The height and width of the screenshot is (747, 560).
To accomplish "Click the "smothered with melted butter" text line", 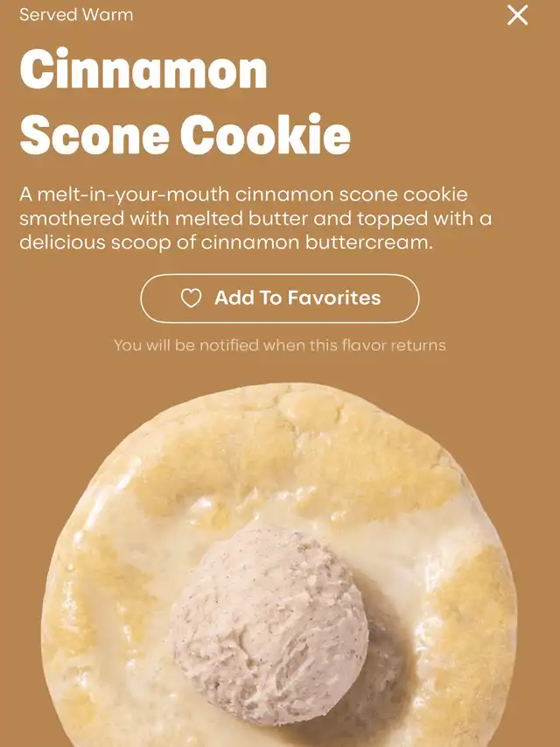I will (x=255, y=219).
